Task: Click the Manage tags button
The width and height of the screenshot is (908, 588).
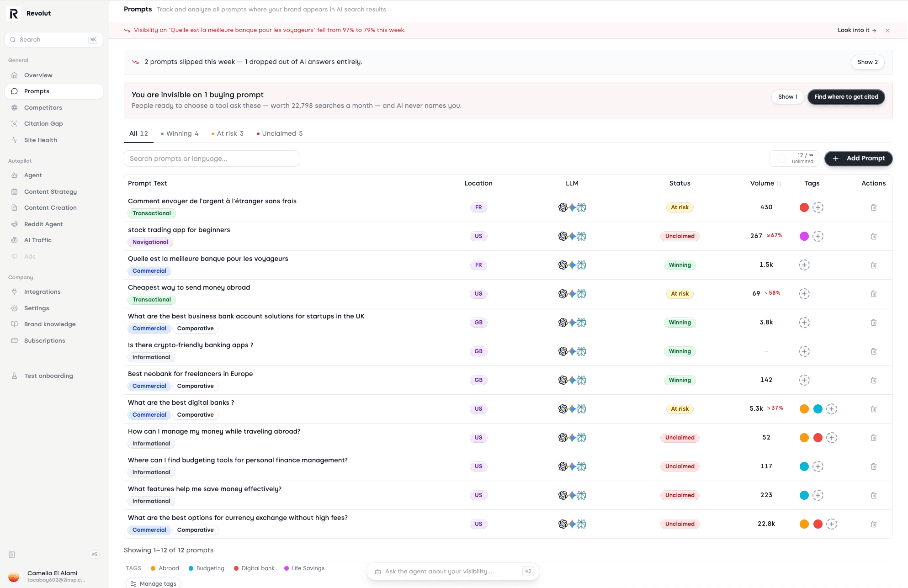Action: point(153,583)
